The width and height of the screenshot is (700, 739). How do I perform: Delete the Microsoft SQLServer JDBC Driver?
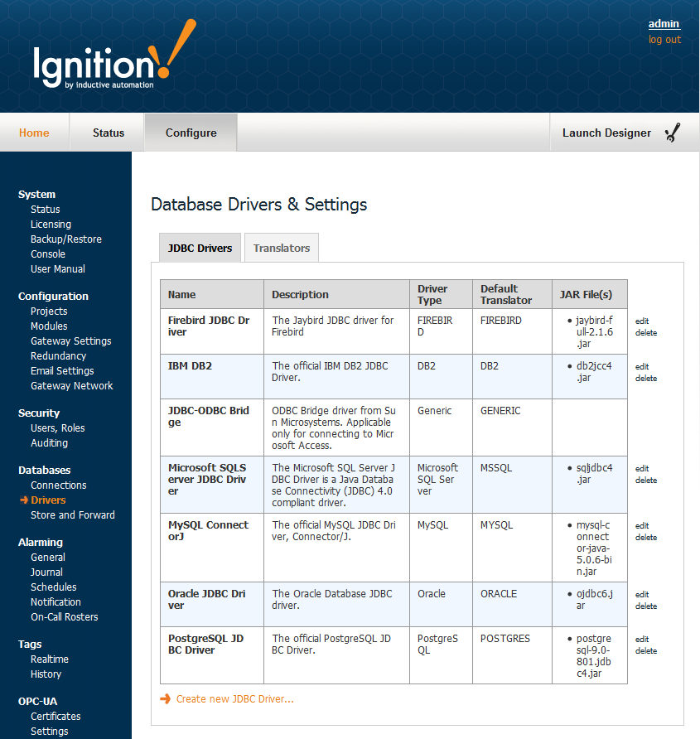646,481
